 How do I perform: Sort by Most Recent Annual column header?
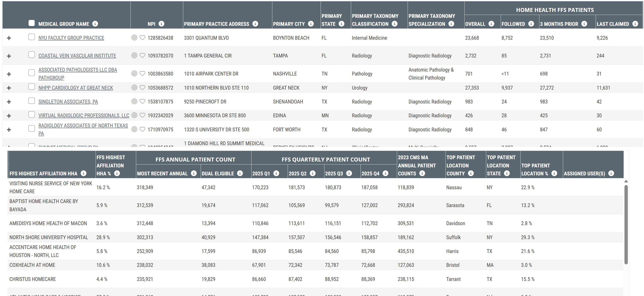(162, 173)
